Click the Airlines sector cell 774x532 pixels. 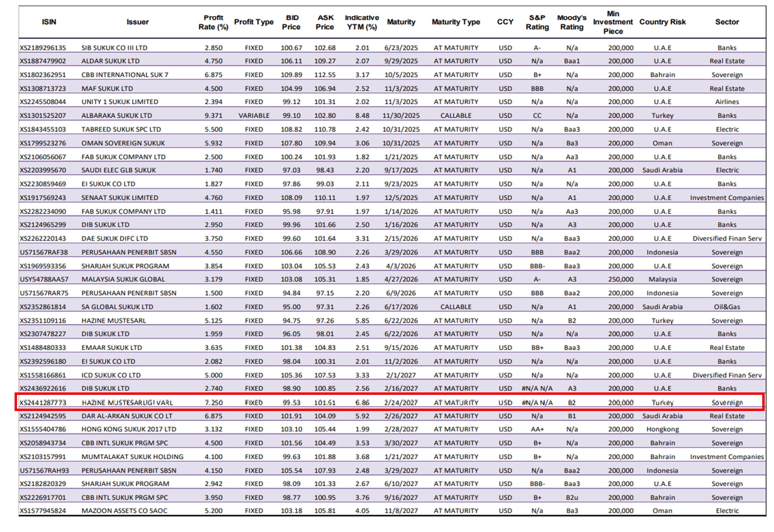pyautogui.click(x=727, y=102)
